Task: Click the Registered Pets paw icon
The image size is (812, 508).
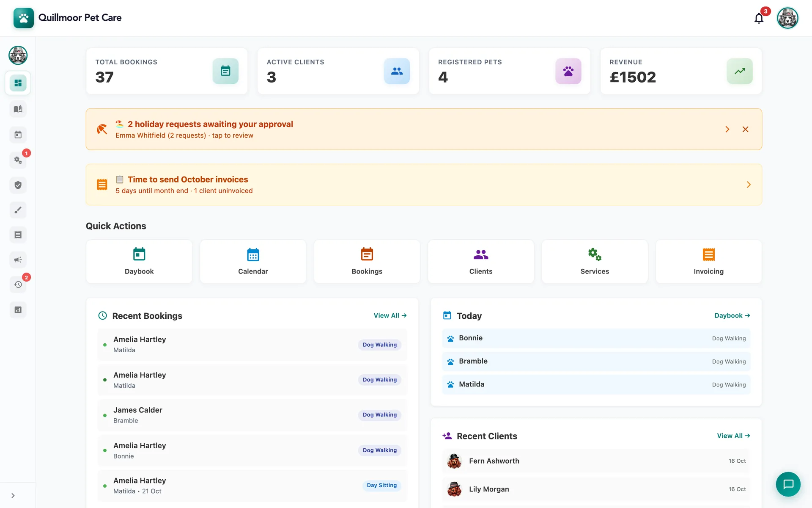Action: click(568, 71)
